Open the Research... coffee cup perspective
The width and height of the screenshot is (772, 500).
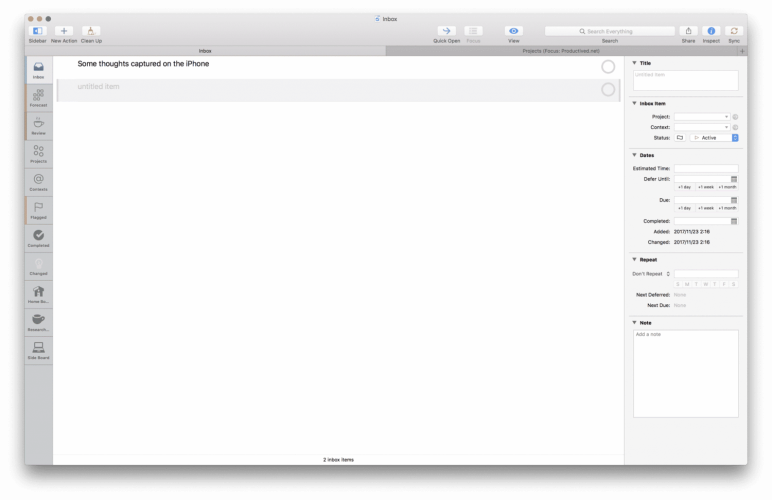38,322
